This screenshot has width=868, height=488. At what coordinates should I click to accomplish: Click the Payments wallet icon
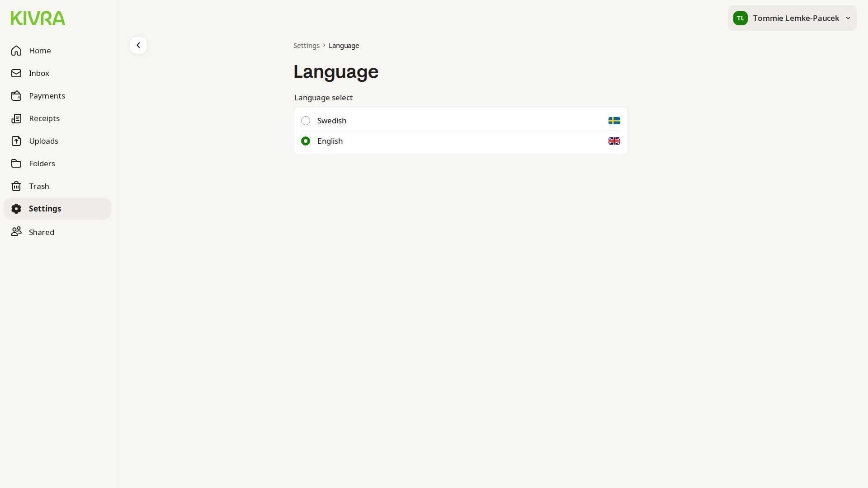point(16,96)
